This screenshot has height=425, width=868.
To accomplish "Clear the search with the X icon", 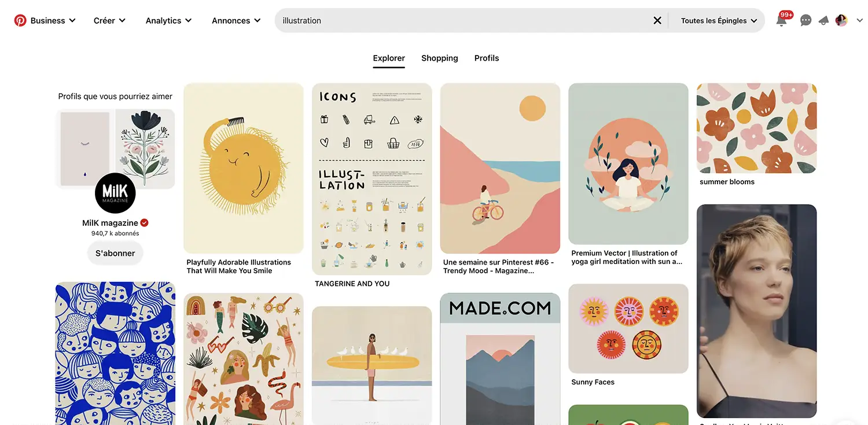I will click(657, 20).
